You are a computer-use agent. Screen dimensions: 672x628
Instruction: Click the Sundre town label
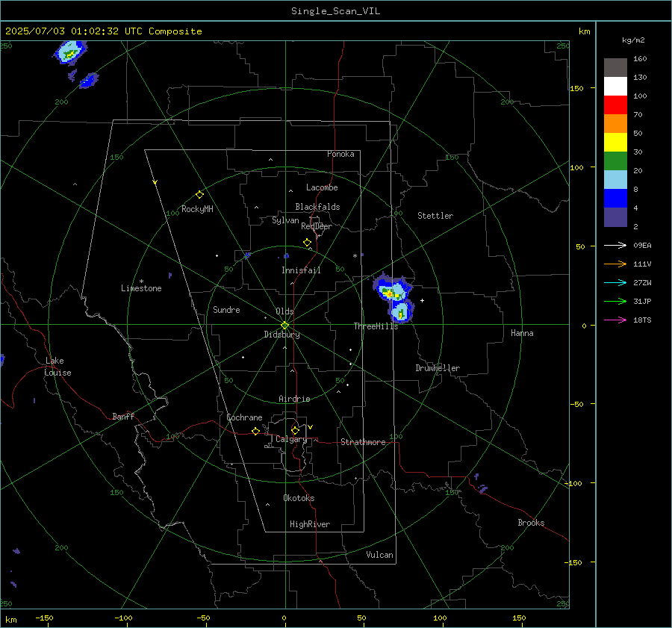(x=226, y=310)
